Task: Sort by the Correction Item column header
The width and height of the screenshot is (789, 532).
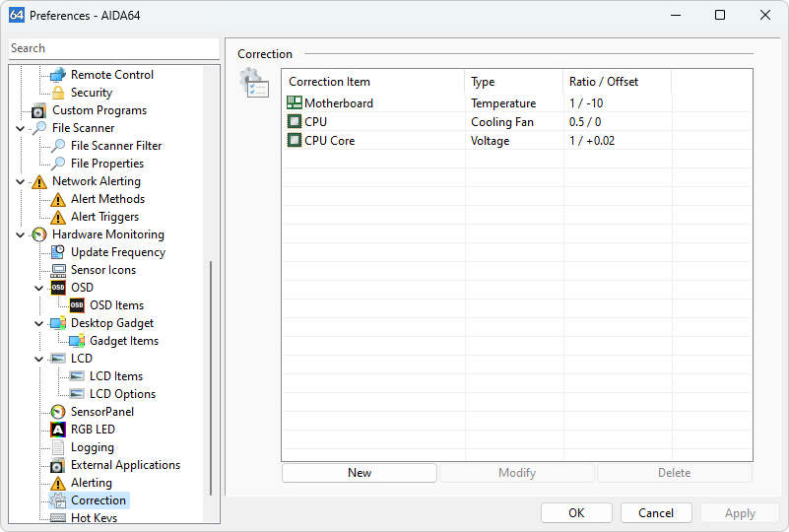Action: coord(372,82)
